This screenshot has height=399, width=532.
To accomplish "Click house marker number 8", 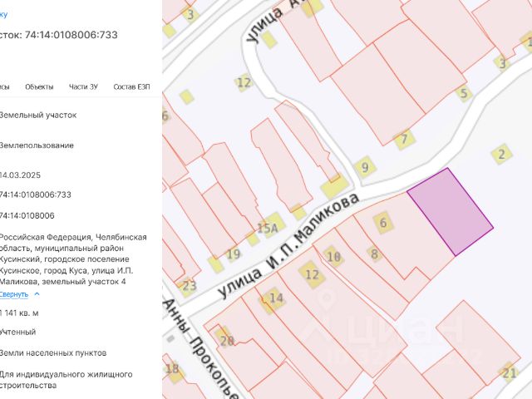I will pos(374,254).
